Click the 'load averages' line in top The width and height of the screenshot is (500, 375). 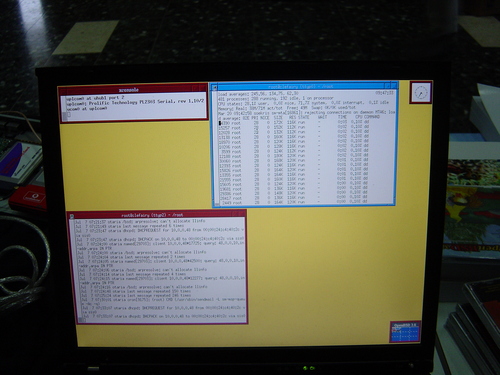(x=259, y=94)
